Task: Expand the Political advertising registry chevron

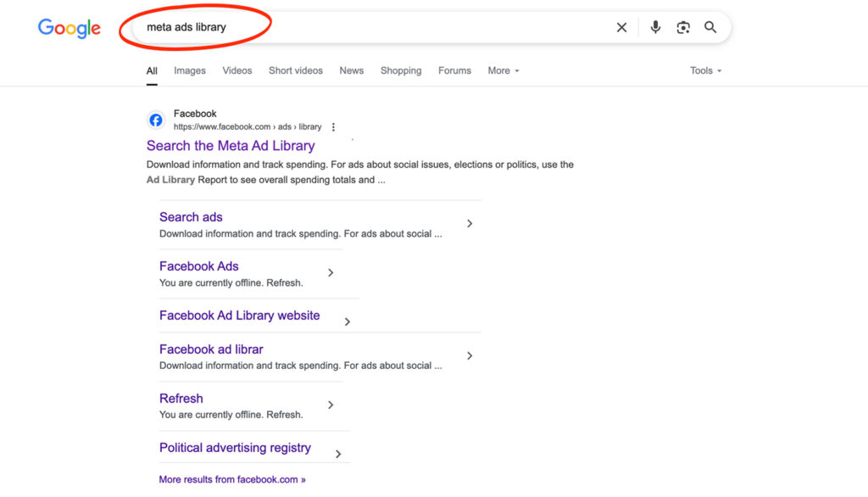Action: pyautogui.click(x=338, y=454)
